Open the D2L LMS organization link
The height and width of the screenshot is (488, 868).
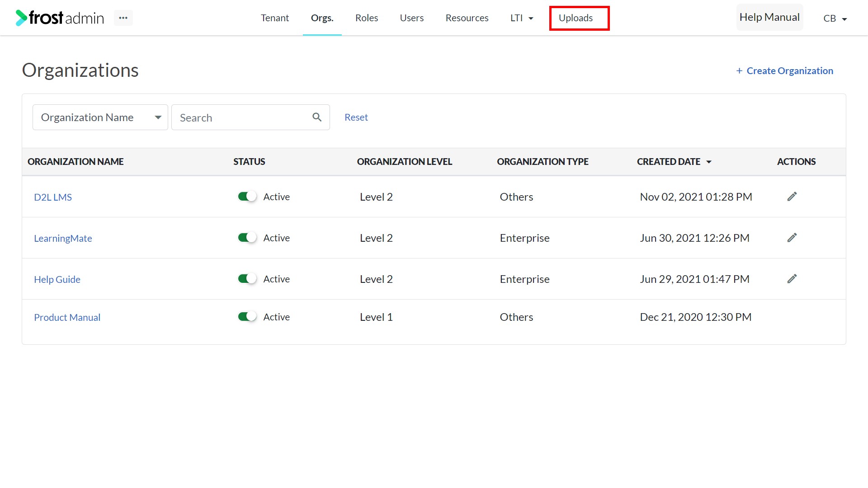coord(53,197)
